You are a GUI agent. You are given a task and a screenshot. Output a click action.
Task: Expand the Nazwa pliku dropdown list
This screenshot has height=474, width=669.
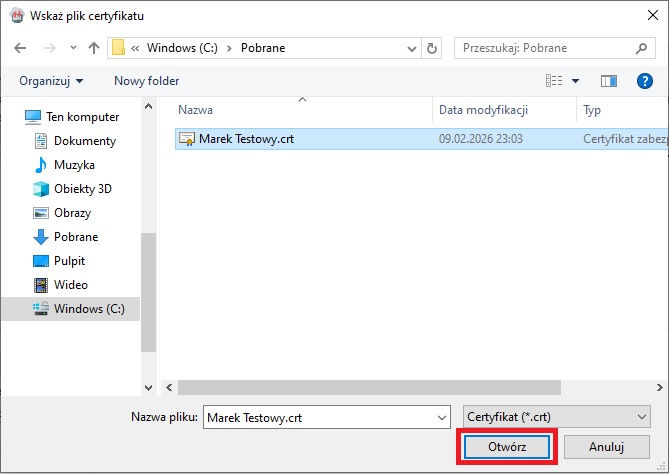(442, 416)
